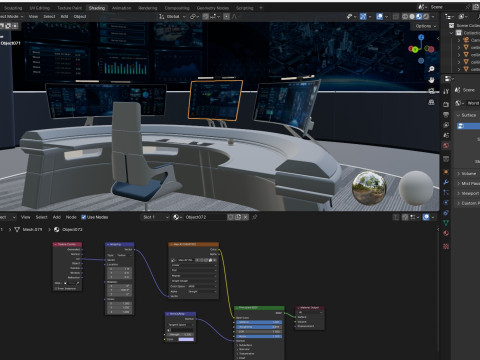Expand the Collection in the outliner
480x360 pixels.
click(x=451, y=33)
